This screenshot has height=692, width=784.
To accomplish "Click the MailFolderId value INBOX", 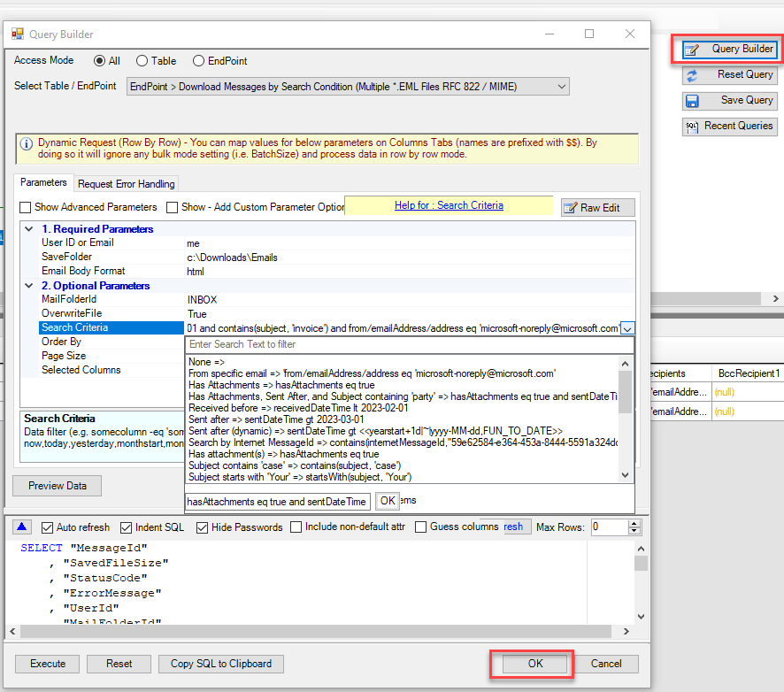I will tap(202, 300).
